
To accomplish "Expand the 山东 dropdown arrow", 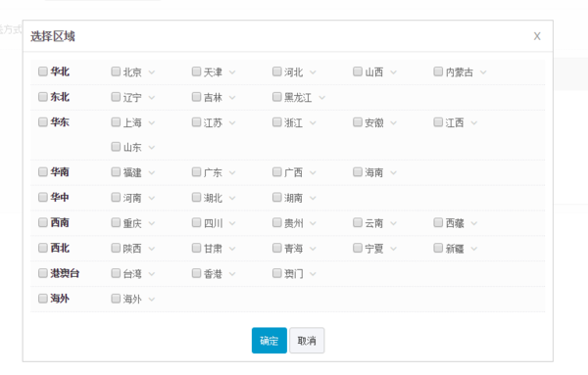I will (x=152, y=148).
